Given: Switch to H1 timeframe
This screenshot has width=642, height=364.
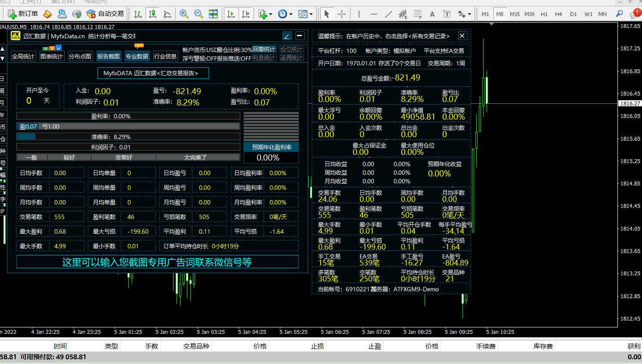Looking at the screenshot, I should (x=544, y=14).
